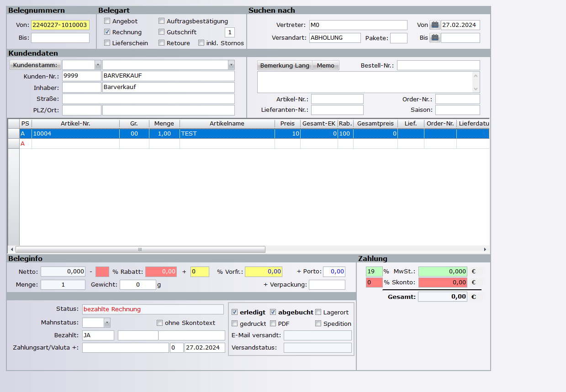The image size is (566, 392).
Task: Open Bemerkung Lang
Action: tap(285, 65)
